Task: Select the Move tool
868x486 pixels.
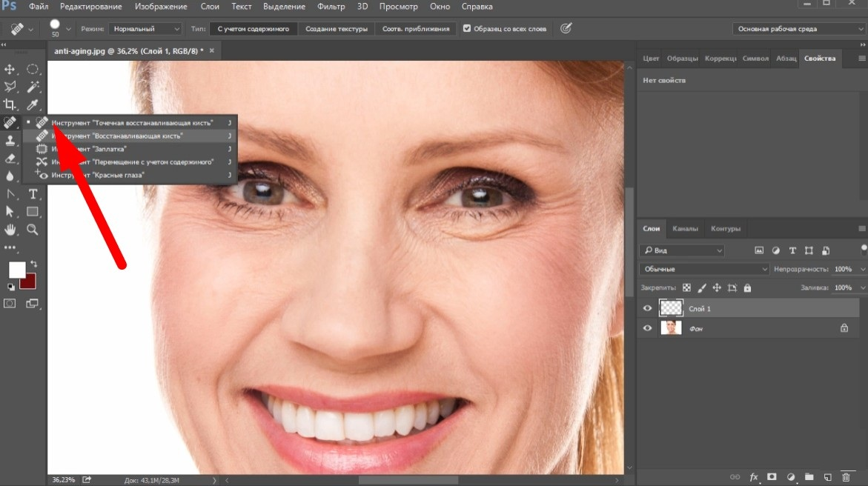Action: (x=10, y=69)
